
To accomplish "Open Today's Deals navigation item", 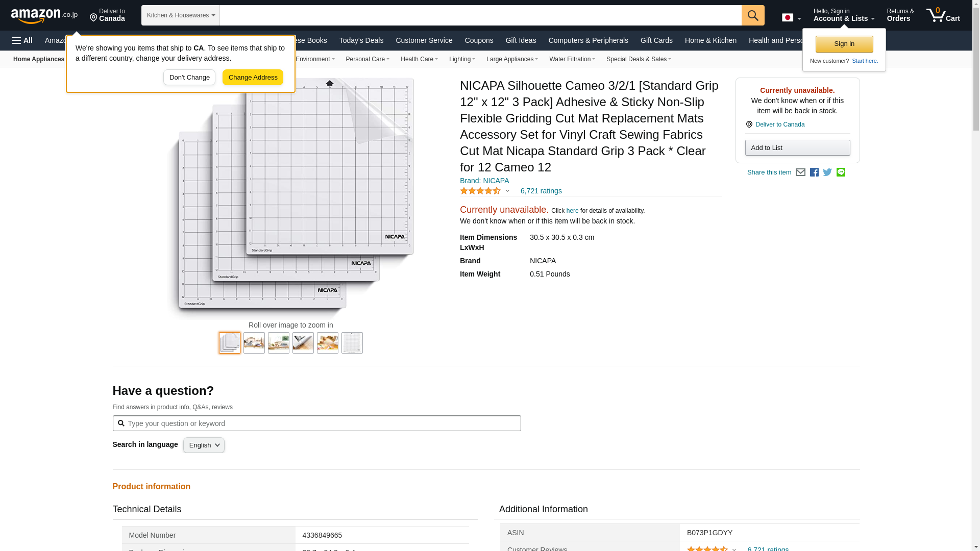I will (x=361, y=40).
